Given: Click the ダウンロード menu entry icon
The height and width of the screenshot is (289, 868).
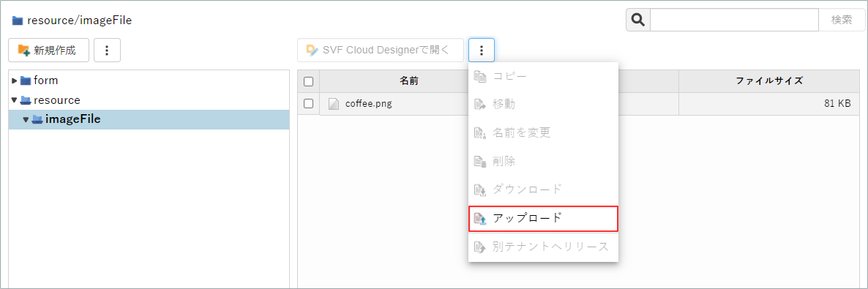Looking at the screenshot, I should (480, 189).
